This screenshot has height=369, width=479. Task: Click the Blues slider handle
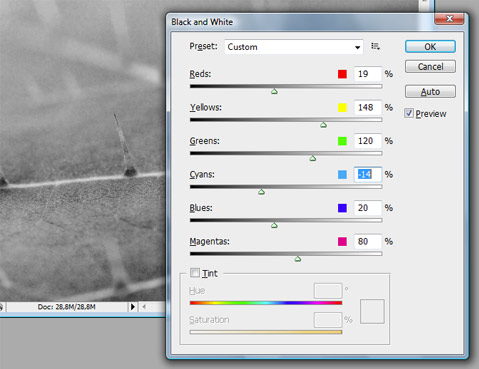point(274,226)
